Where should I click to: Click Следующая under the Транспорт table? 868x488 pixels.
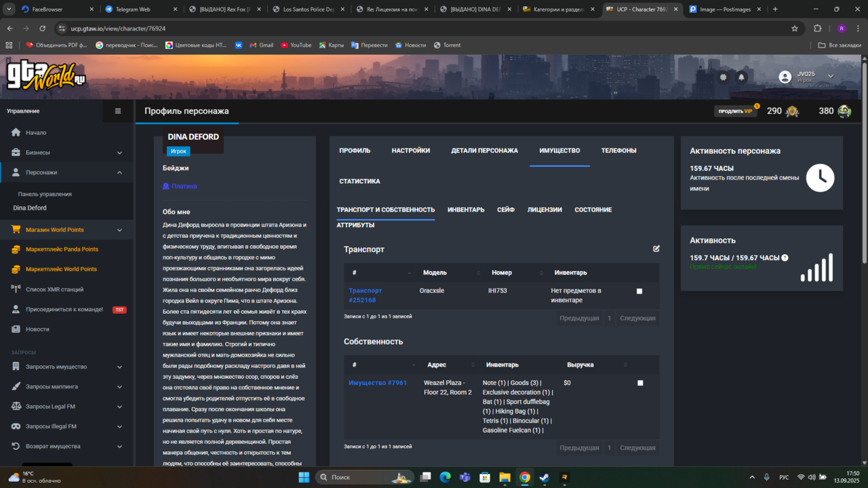coord(637,318)
